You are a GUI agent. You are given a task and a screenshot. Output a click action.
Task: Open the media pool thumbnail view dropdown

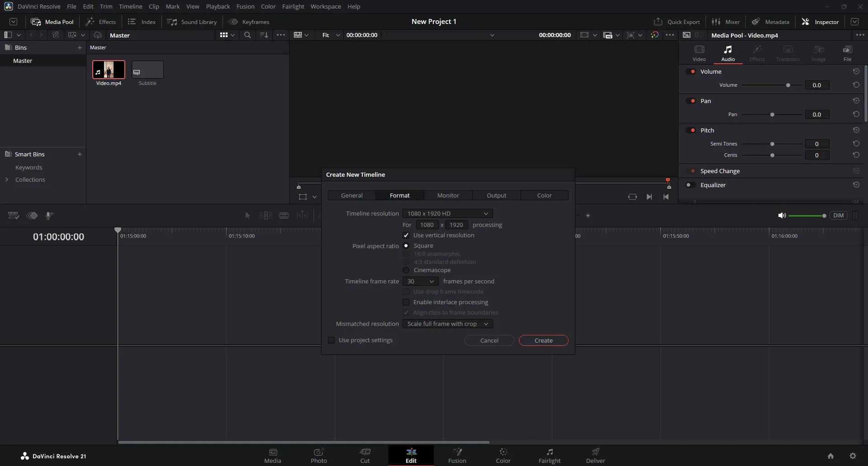227,35
